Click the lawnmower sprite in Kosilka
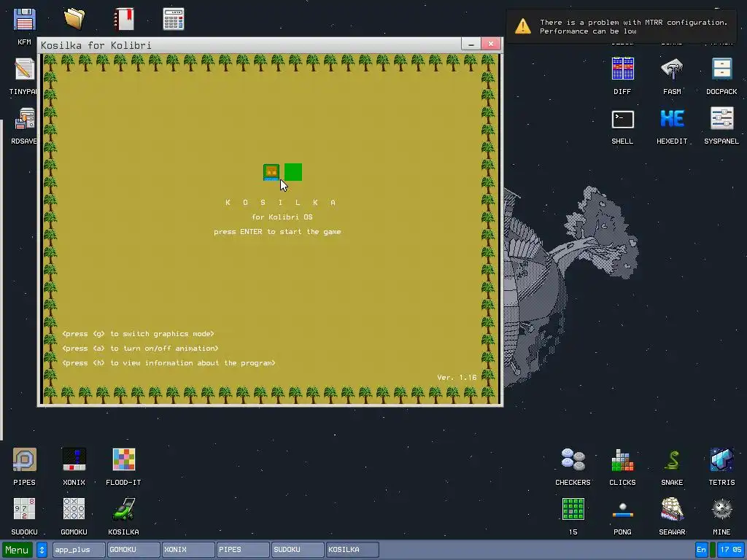This screenshot has height=560, width=747. click(271, 172)
